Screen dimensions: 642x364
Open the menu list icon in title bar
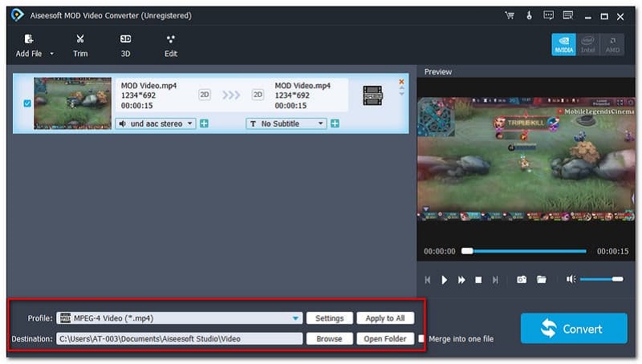pyautogui.click(x=568, y=15)
